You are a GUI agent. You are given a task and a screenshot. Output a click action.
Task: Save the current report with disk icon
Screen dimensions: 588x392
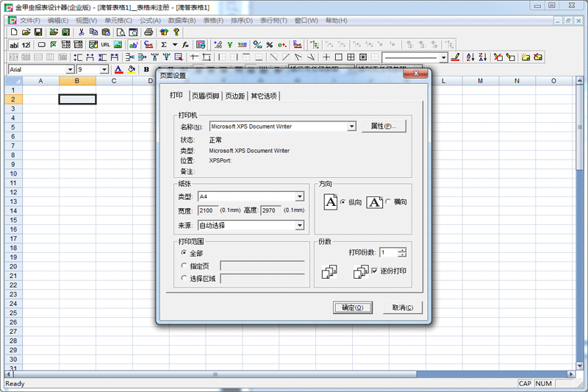(38, 32)
